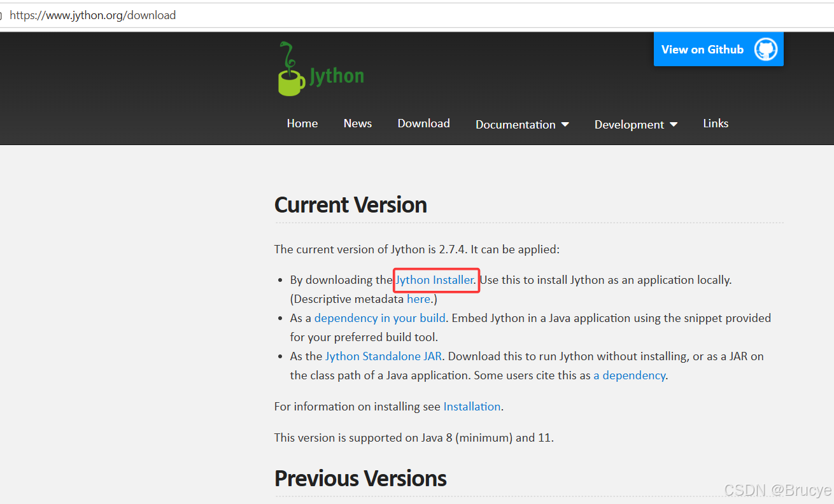The width and height of the screenshot is (834, 504).
Task: Open the News menu item
Action: (x=358, y=123)
